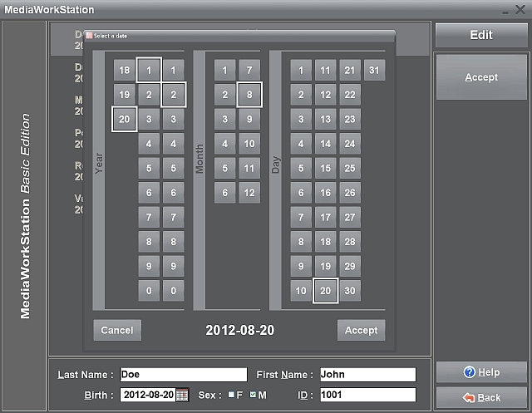The height and width of the screenshot is (413, 532).
Task: Close the MediaWorkStation window
Action: pos(520,9)
